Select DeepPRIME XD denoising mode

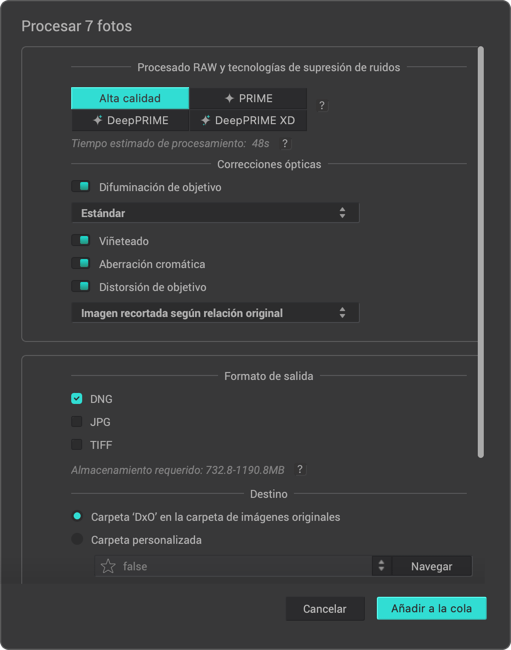(x=248, y=120)
